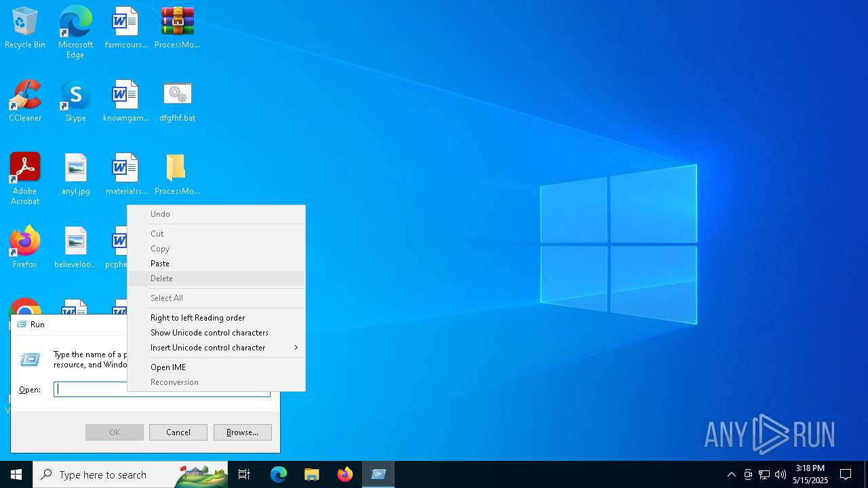Open File Explorer from the taskbar

point(311,474)
